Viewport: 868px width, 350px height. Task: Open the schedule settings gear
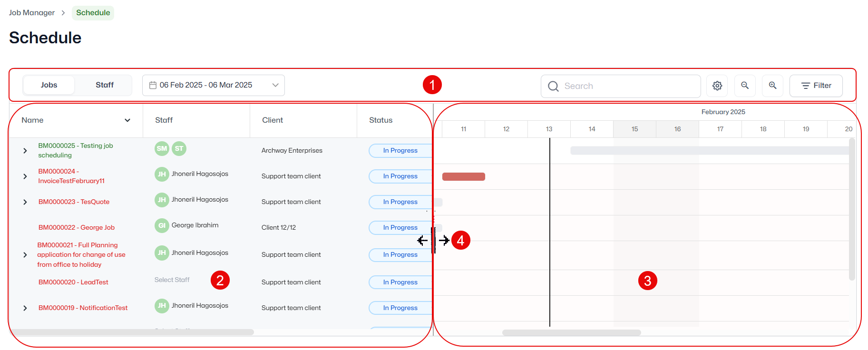717,86
